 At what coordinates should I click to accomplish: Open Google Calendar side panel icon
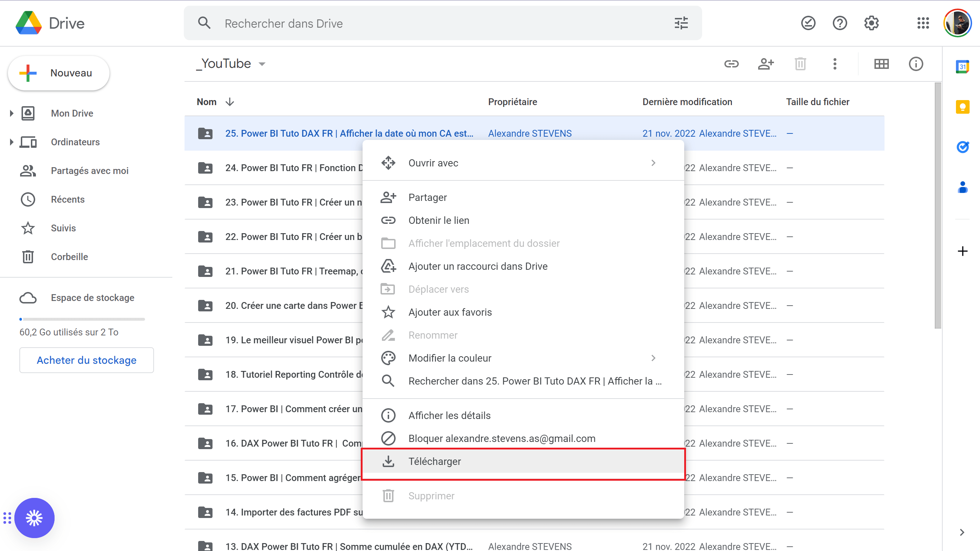962,67
